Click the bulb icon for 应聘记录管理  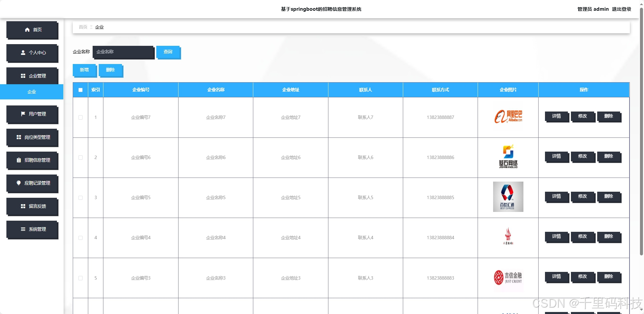19,183
